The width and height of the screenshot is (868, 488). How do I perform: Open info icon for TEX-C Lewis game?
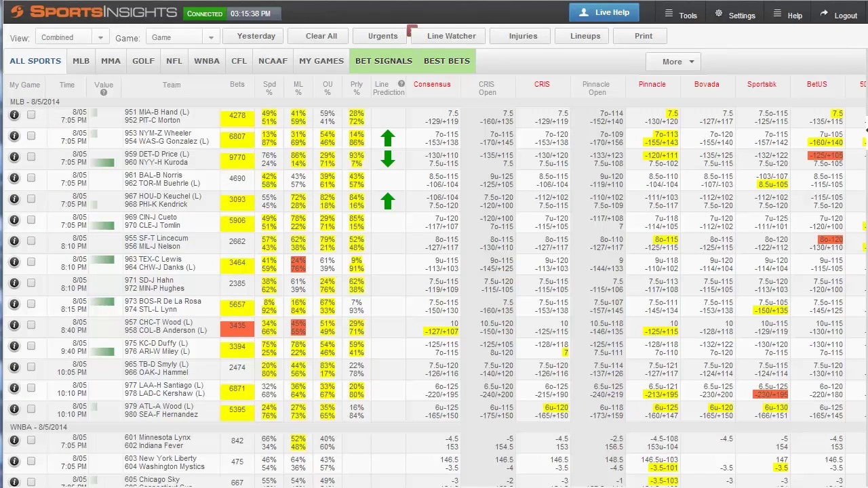pyautogui.click(x=14, y=262)
